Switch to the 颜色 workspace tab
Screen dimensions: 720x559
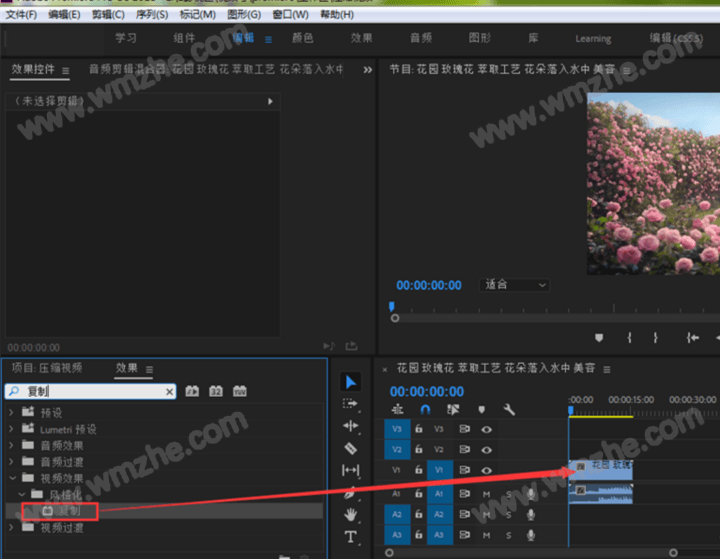pos(302,38)
